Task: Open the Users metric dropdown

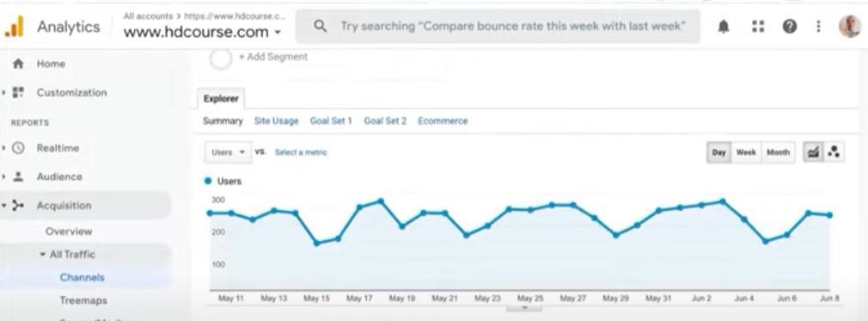Action: tap(228, 152)
